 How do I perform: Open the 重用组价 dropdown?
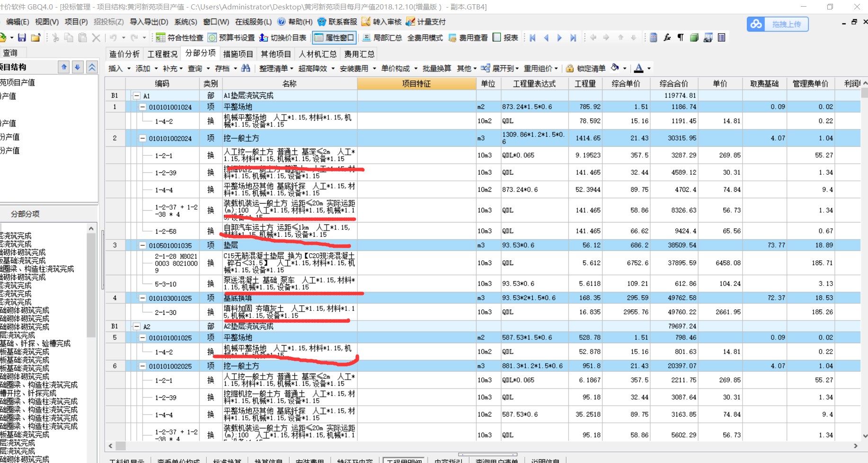(540, 68)
